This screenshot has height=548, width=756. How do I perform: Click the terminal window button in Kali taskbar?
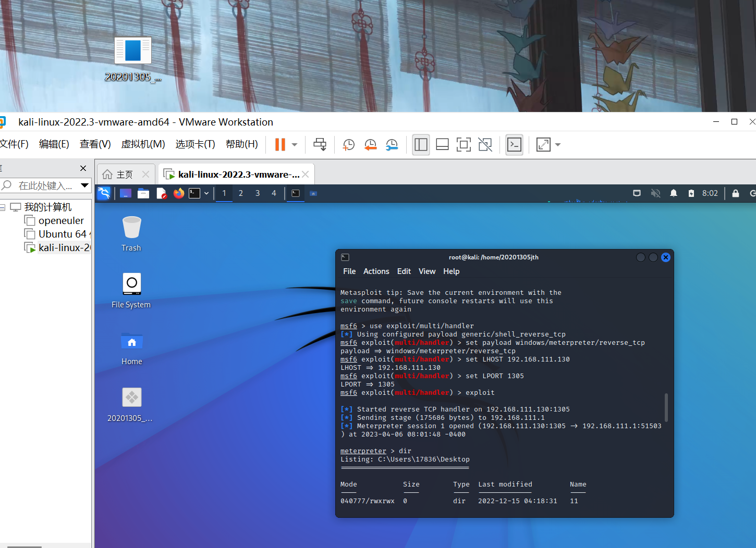296,193
